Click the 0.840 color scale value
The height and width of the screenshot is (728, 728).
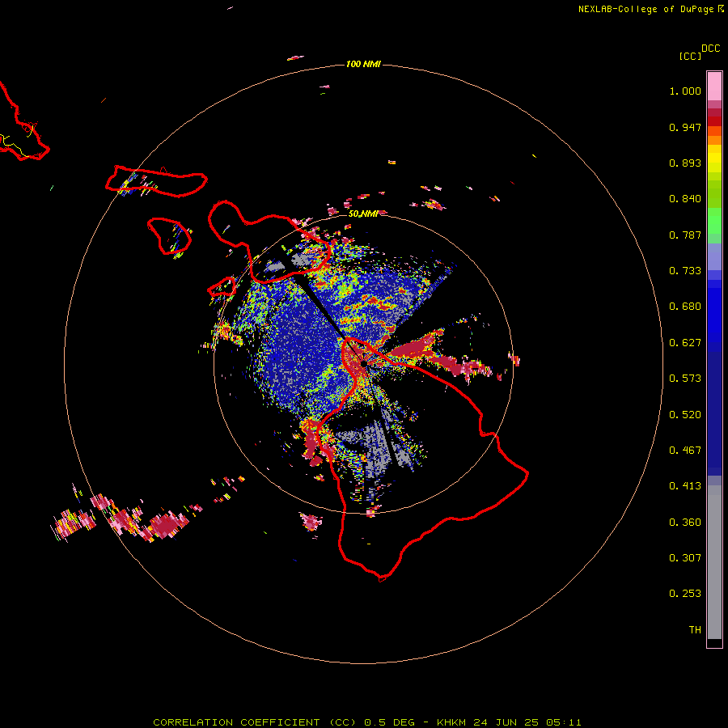685,199
